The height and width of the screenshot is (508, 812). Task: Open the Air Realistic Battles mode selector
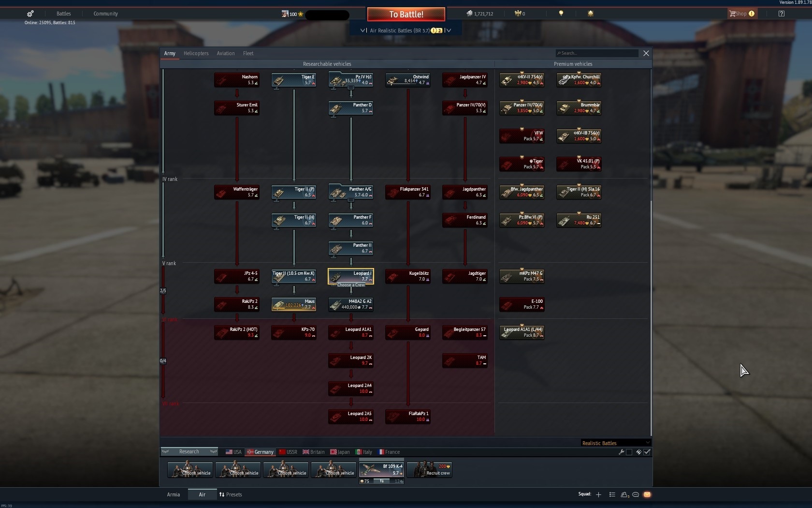tap(406, 30)
